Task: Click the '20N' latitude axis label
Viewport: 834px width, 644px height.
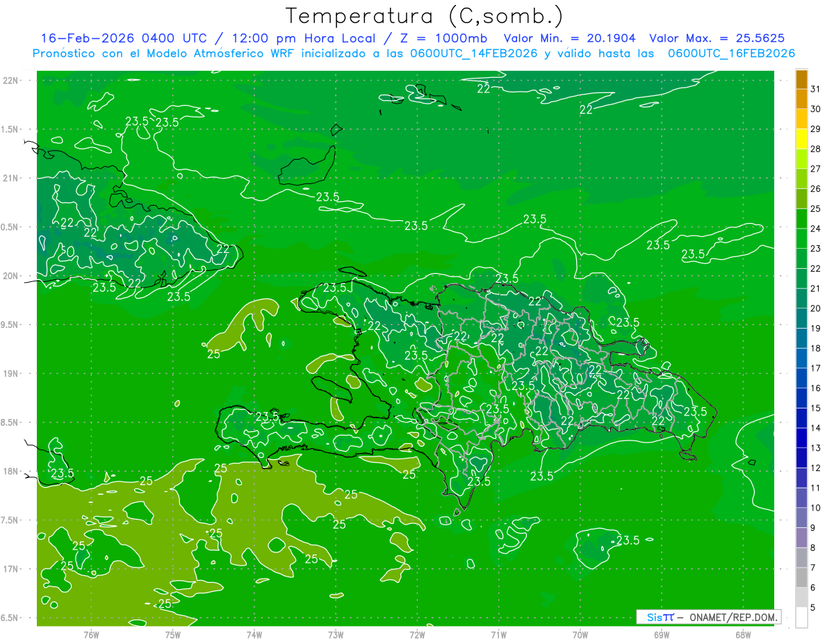Action: 12,276
